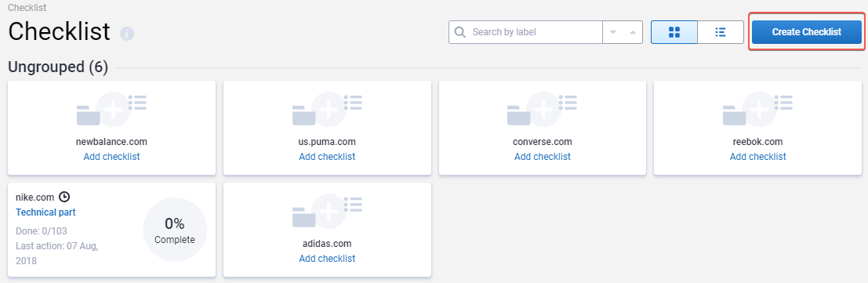Click the add-folder icon for converse.com
Image resolution: width=868 pixels, height=283 pixels.
click(x=542, y=110)
